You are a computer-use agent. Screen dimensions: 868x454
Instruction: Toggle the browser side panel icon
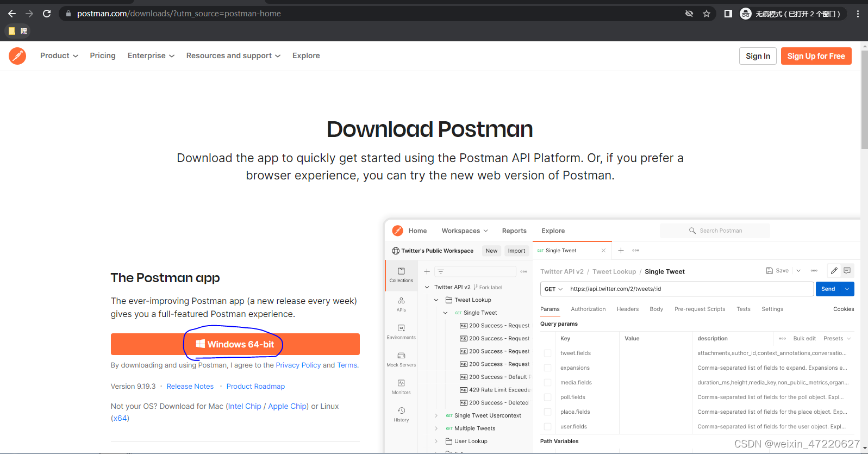pos(728,14)
